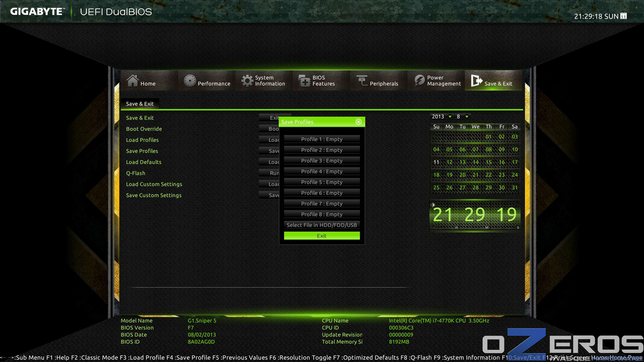Click the 21:29:18 SUN header time
644x362 pixels.
596,16
